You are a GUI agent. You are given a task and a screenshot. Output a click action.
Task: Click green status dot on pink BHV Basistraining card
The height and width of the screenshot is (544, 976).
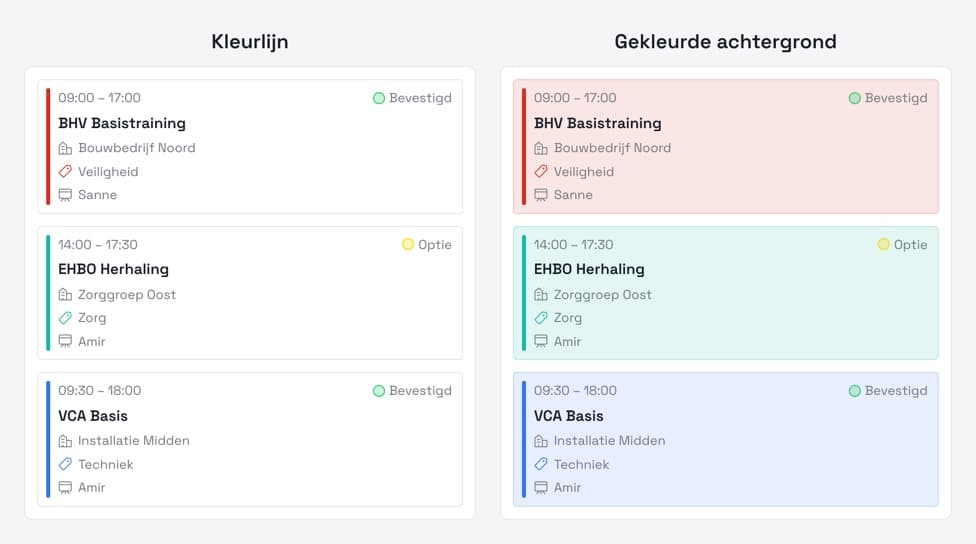point(855,98)
